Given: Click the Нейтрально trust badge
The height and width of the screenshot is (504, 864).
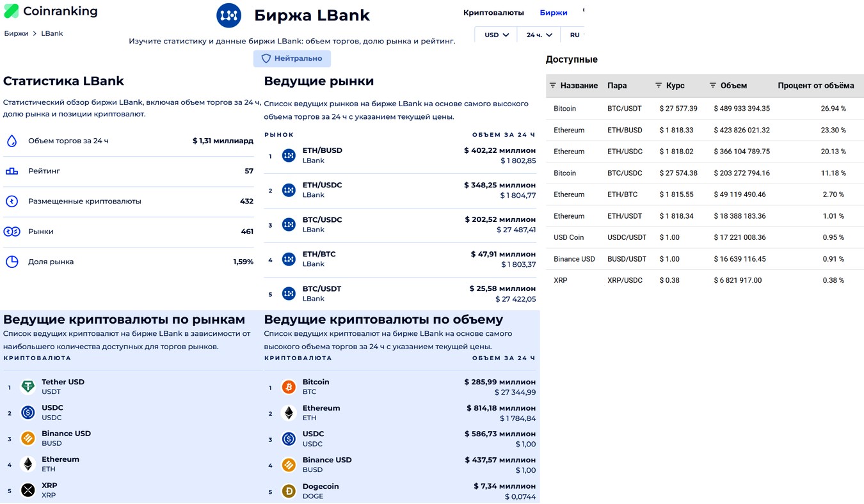Looking at the screenshot, I should pos(292,58).
